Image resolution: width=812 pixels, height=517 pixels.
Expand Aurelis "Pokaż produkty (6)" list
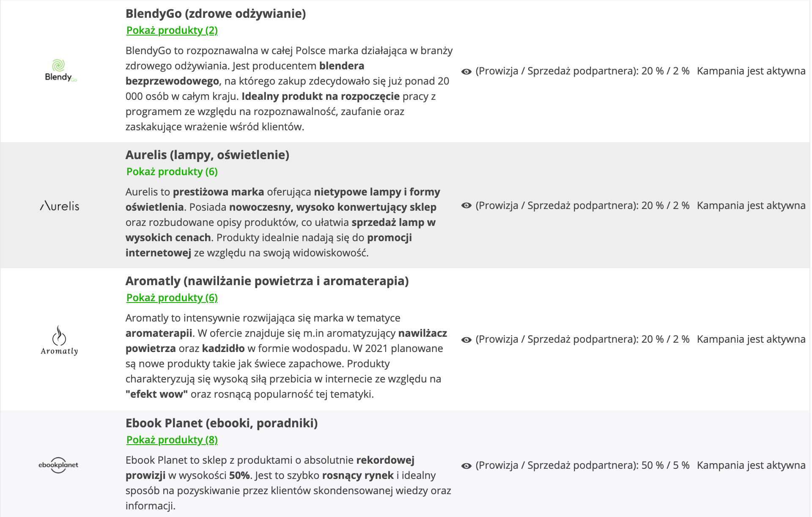click(172, 172)
